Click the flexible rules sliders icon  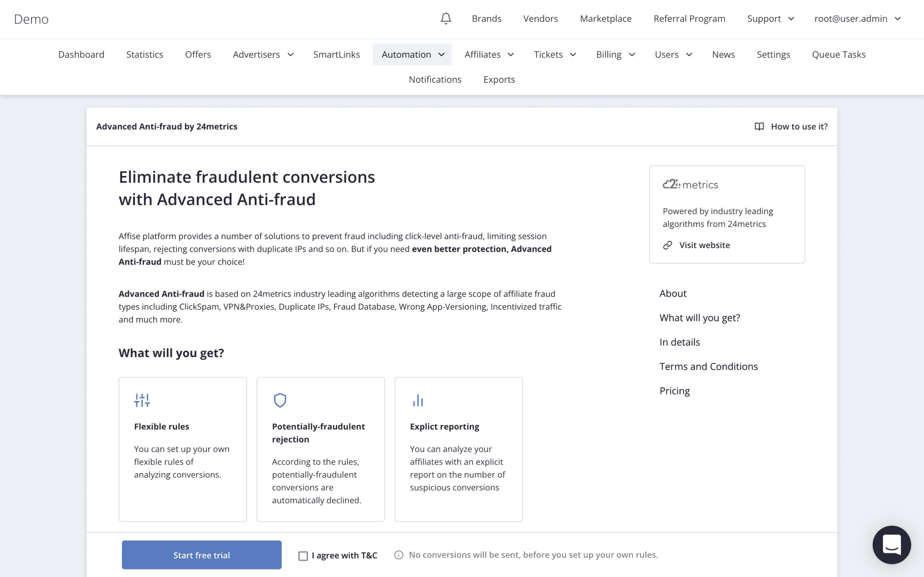[x=142, y=400]
